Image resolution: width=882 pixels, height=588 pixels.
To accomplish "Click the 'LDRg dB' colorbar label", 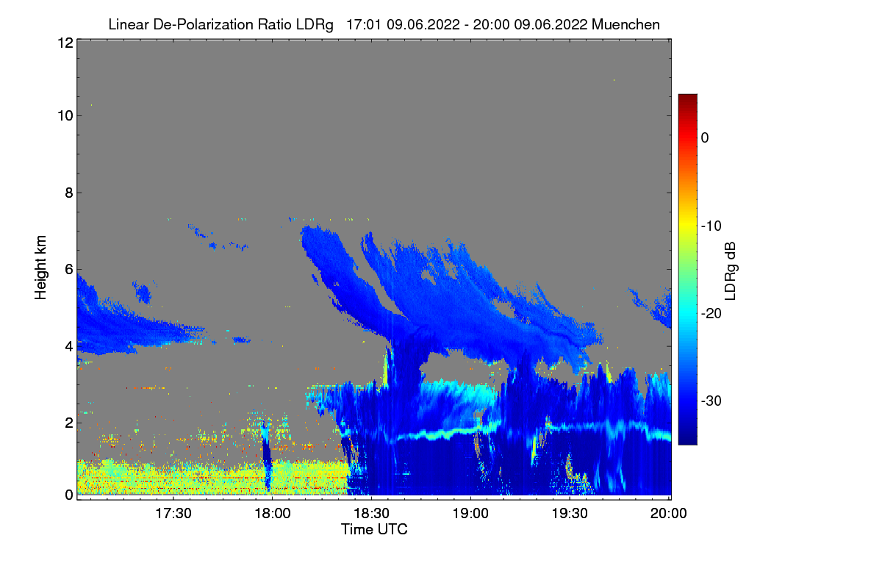I will tap(731, 270).
